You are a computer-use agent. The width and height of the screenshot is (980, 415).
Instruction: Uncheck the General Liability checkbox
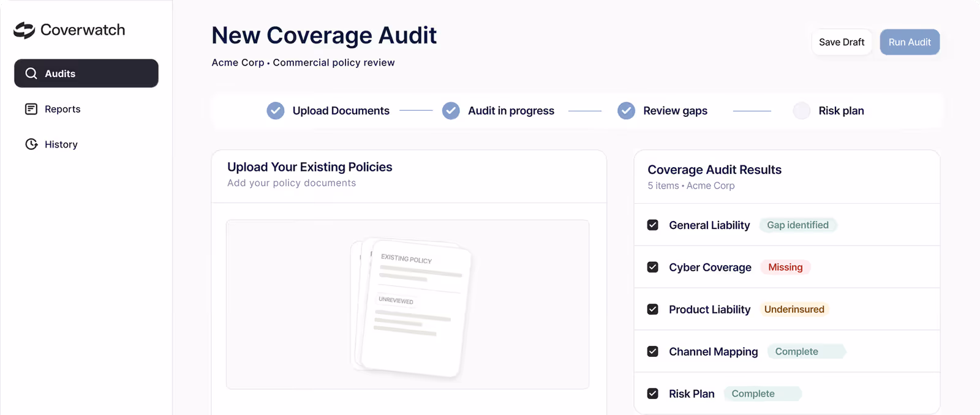653,225
